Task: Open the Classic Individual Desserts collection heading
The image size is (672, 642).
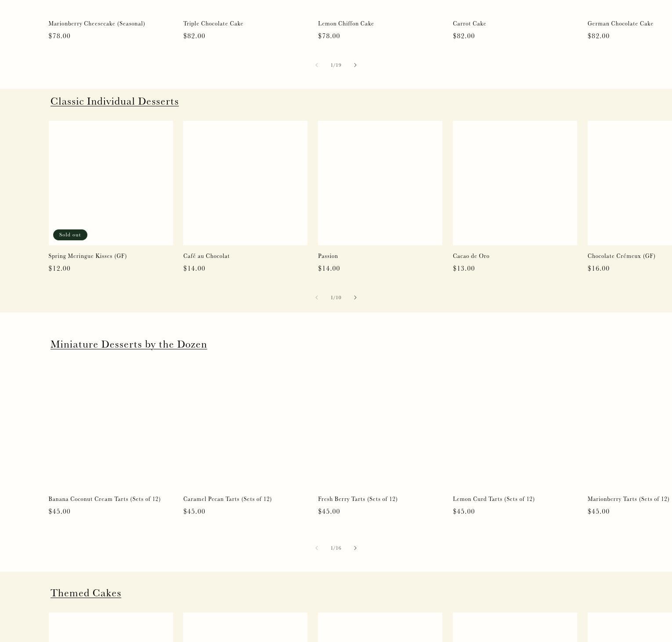Action: (115, 101)
